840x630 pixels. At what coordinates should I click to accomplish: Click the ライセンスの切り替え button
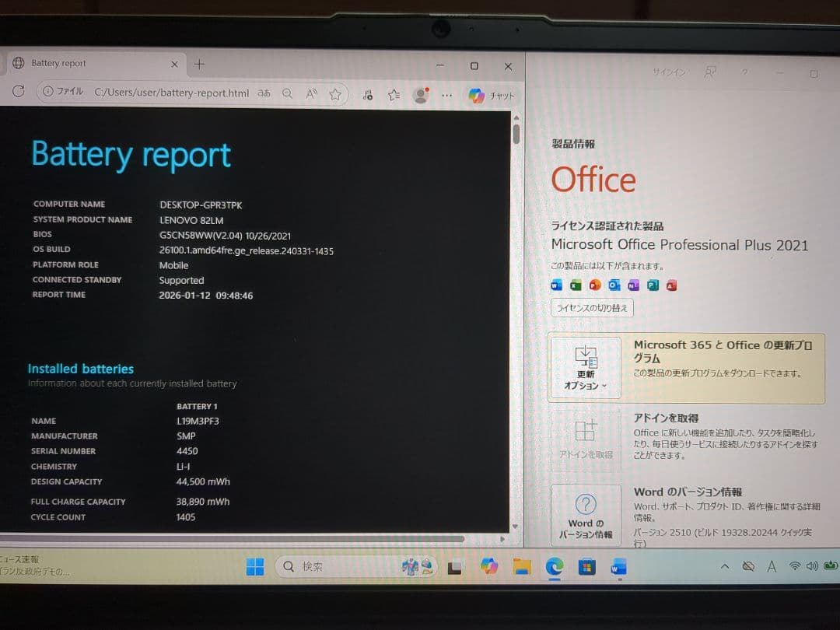click(592, 307)
